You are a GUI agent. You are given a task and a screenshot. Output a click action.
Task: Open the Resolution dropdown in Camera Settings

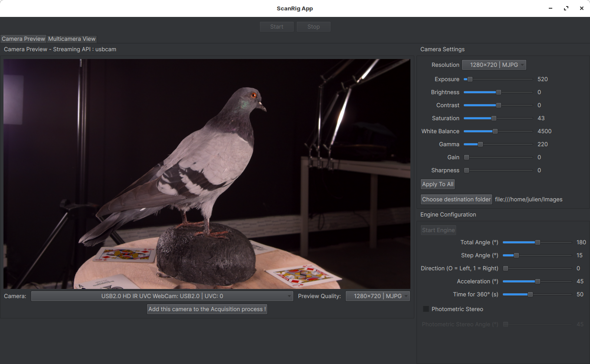tap(494, 65)
